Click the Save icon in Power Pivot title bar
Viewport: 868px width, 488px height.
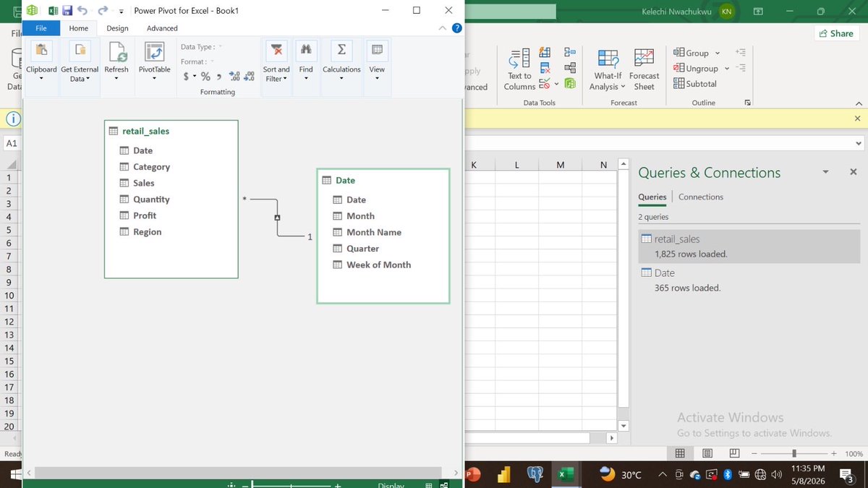point(67,11)
